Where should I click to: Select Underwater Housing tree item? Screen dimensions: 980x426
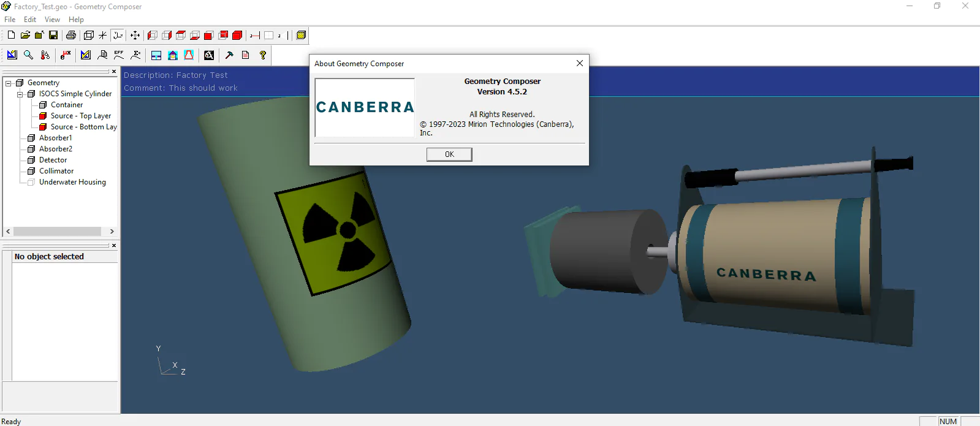(x=72, y=182)
